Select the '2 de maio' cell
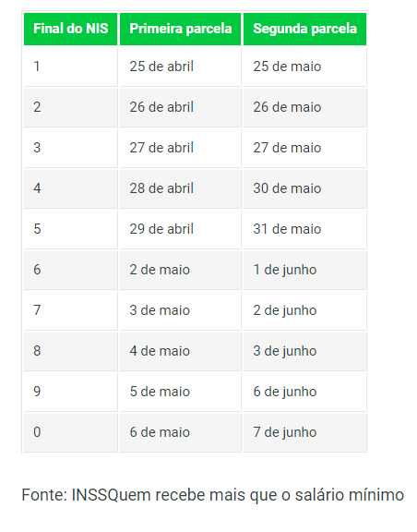The image size is (417, 532). 180,270
